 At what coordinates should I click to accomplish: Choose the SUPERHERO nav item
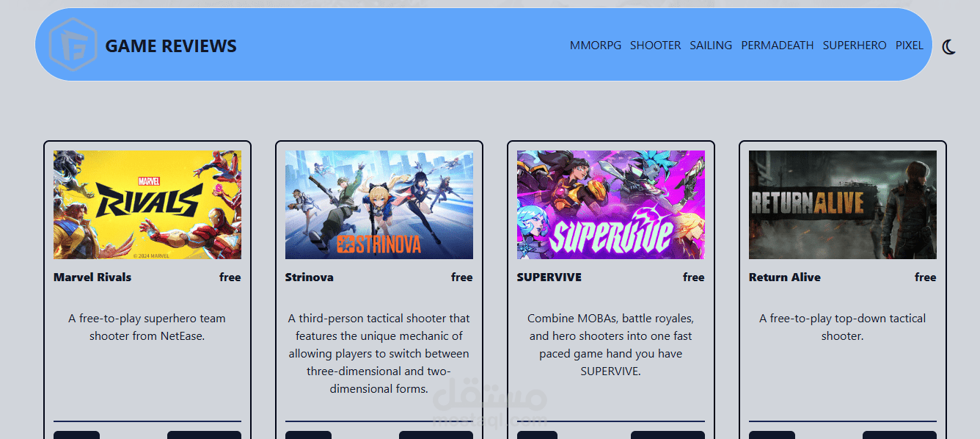pos(855,45)
